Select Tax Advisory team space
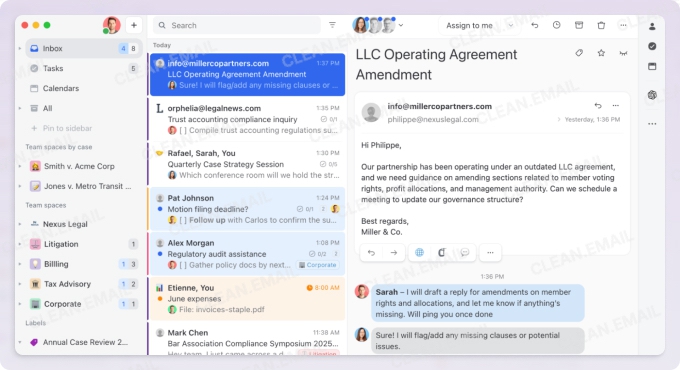This screenshot has width=680, height=370. pyautogui.click(x=84, y=284)
